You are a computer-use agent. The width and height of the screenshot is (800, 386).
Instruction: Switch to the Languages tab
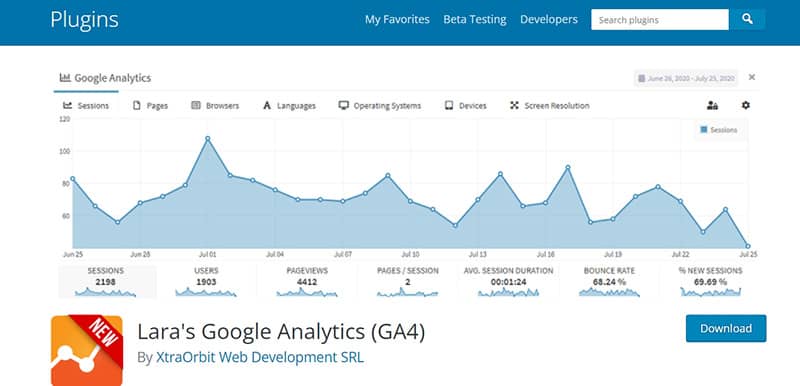coord(289,106)
